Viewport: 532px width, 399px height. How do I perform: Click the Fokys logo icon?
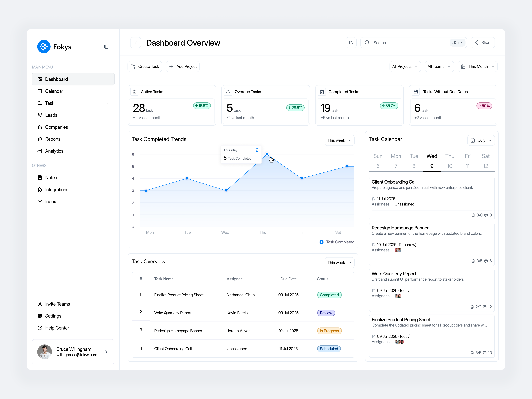coord(44,46)
